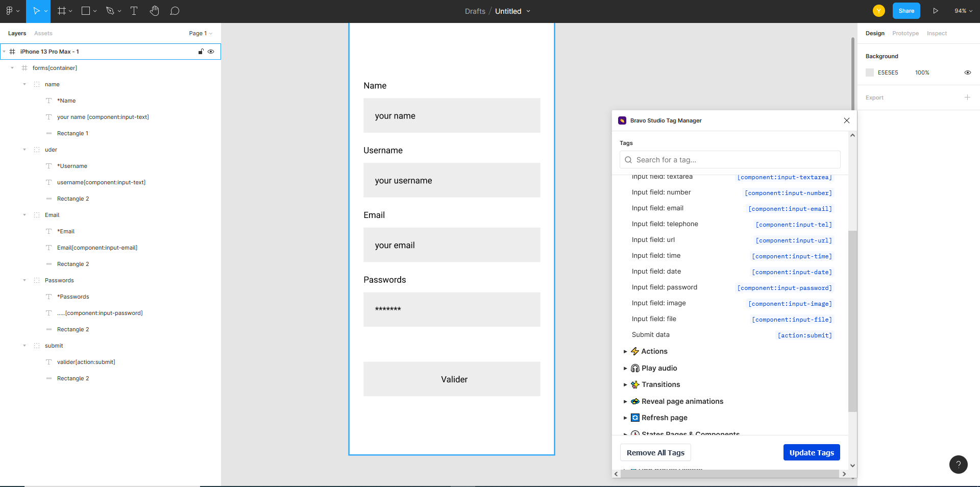Click the Share button
The height and width of the screenshot is (487, 980).
point(906,11)
